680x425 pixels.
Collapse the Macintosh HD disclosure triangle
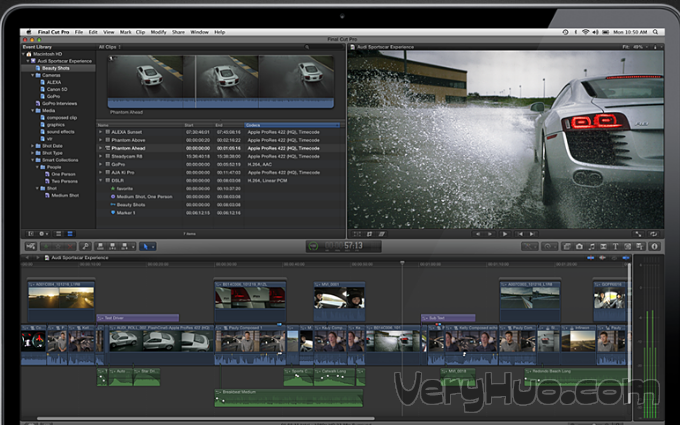[x=24, y=54]
